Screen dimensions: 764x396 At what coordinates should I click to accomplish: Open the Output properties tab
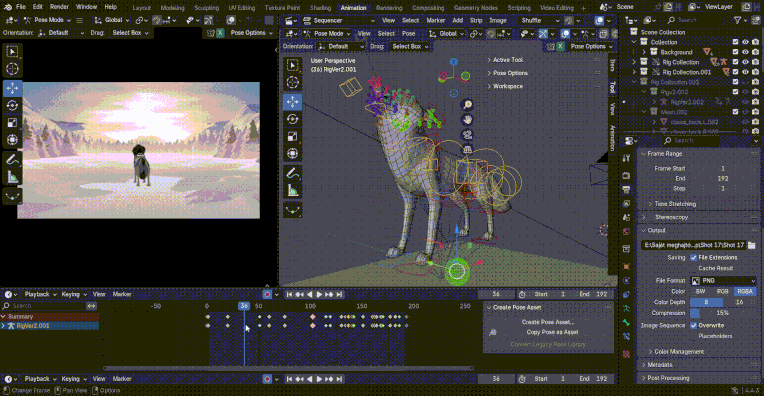tap(627, 189)
